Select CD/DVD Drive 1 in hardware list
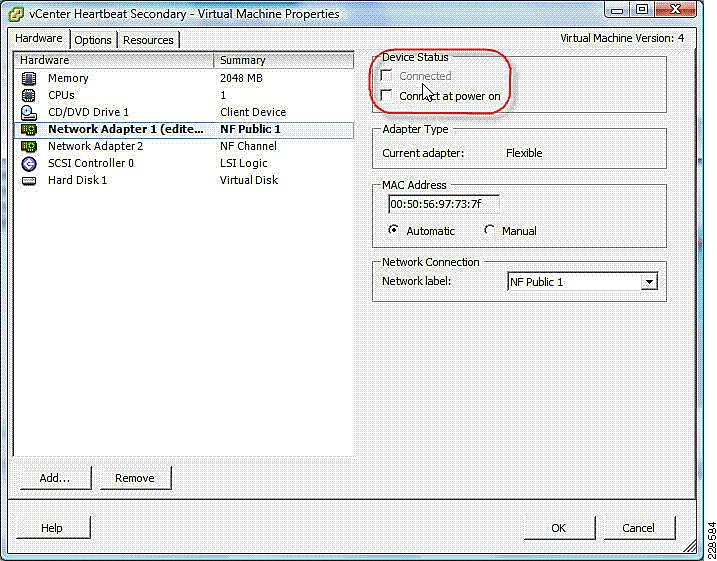This screenshot has height=561, width=717. (x=184, y=112)
